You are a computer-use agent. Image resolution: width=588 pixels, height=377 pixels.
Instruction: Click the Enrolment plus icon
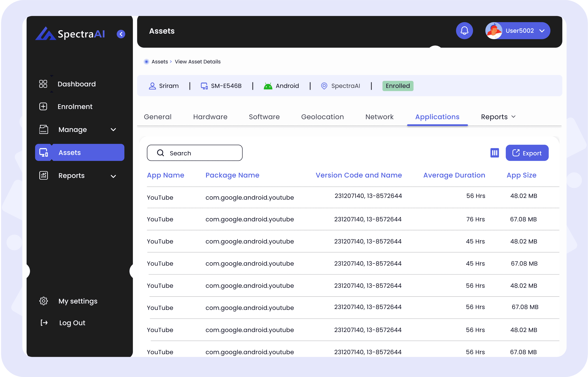(43, 106)
